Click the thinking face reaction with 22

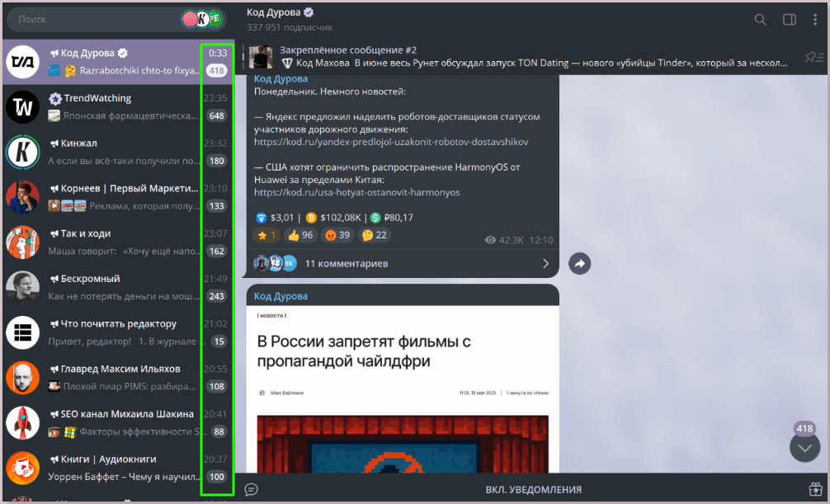375,235
